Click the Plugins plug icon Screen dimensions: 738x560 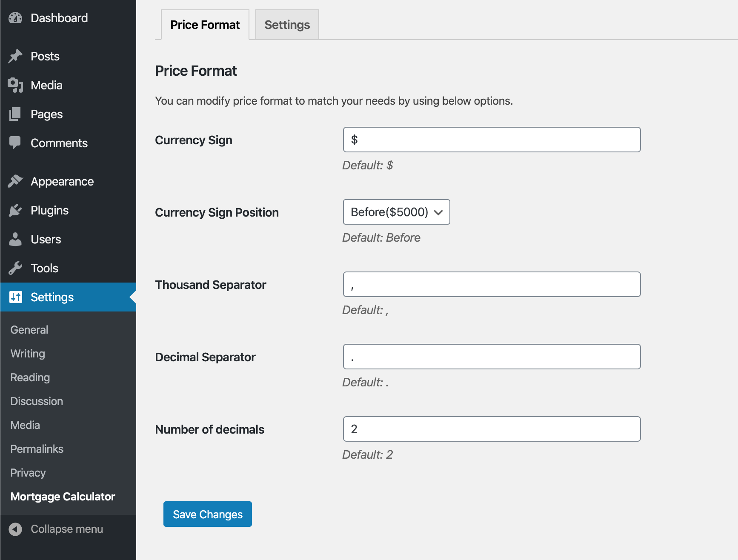point(15,210)
